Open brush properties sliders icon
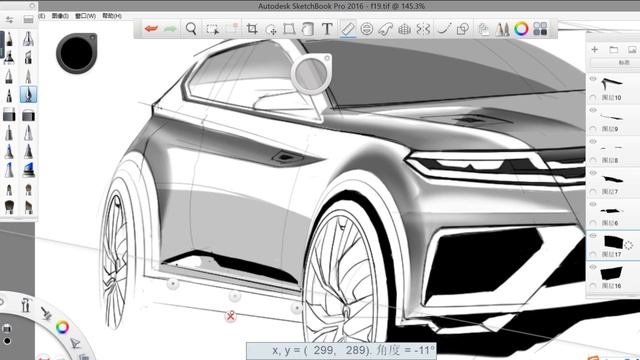Image resolution: width=640 pixels, height=360 pixels. click(x=9, y=19)
